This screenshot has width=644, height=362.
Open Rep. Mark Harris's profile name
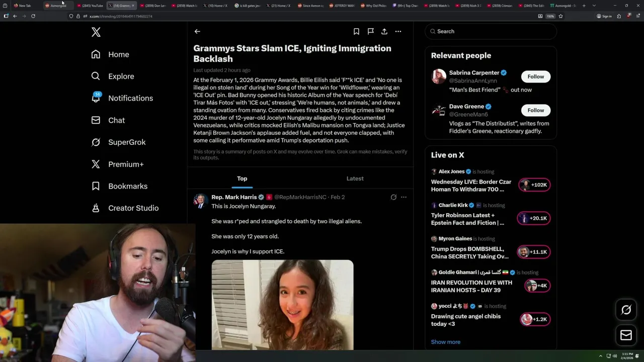pyautogui.click(x=234, y=197)
